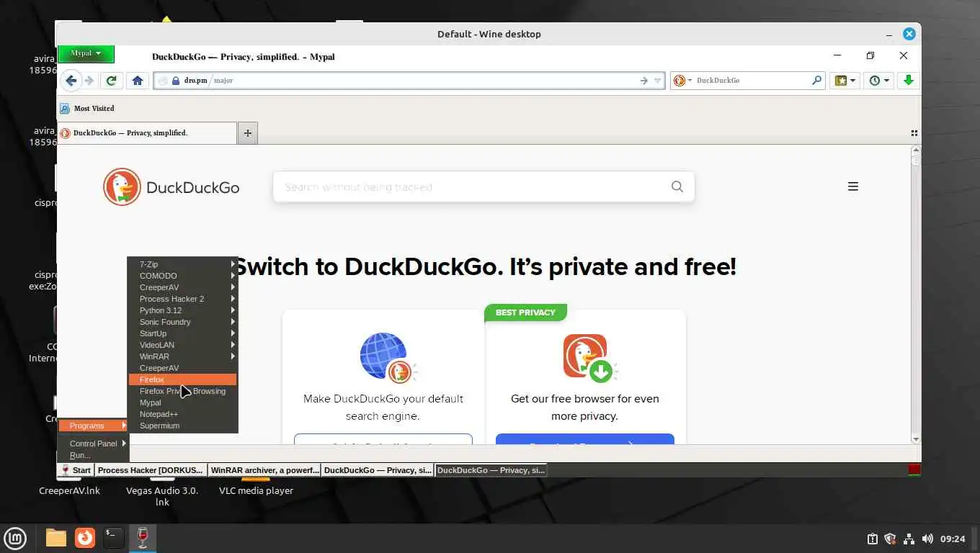Open a new tab with the plus button
The width and height of the screenshot is (980, 553).
[x=247, y=133]
